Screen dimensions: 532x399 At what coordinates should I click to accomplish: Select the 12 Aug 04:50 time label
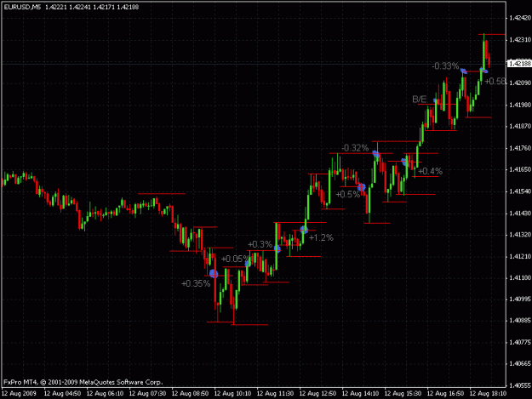62,394
